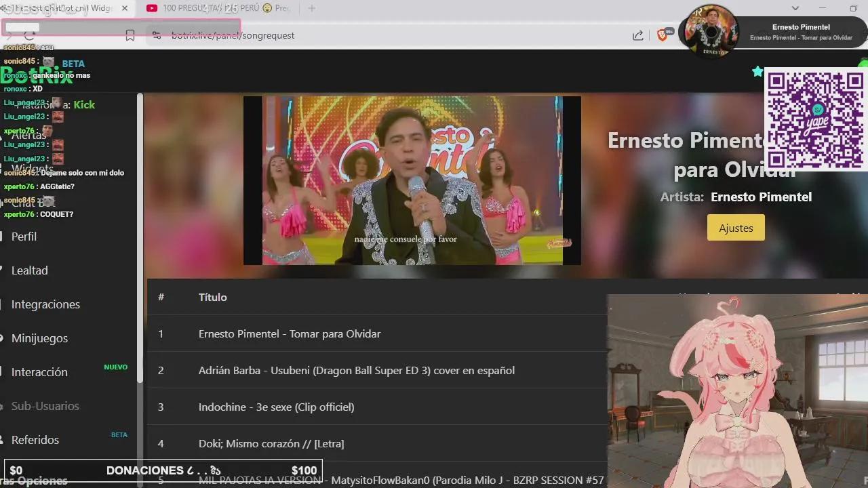Click the yellow Ajustes button
Viewport: 868px width, 488px height.
[736, 228]
